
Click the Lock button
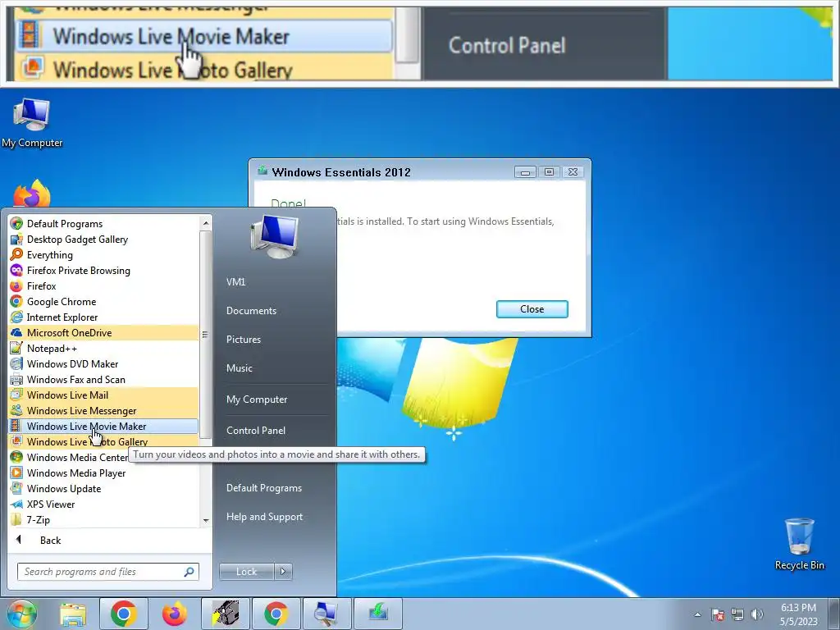246,572
